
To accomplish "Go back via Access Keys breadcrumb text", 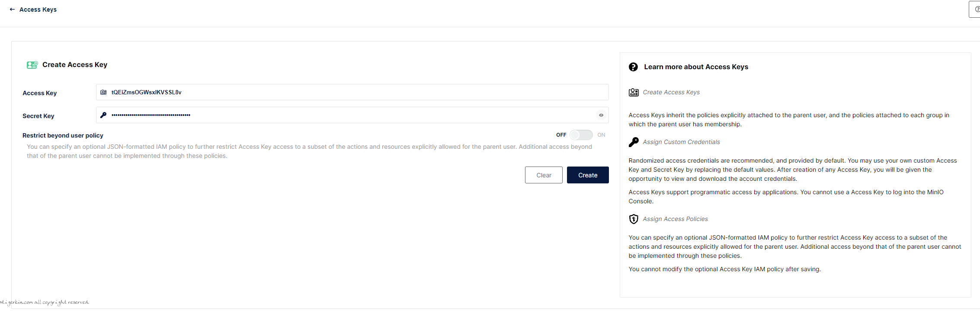I will point(38,10).
